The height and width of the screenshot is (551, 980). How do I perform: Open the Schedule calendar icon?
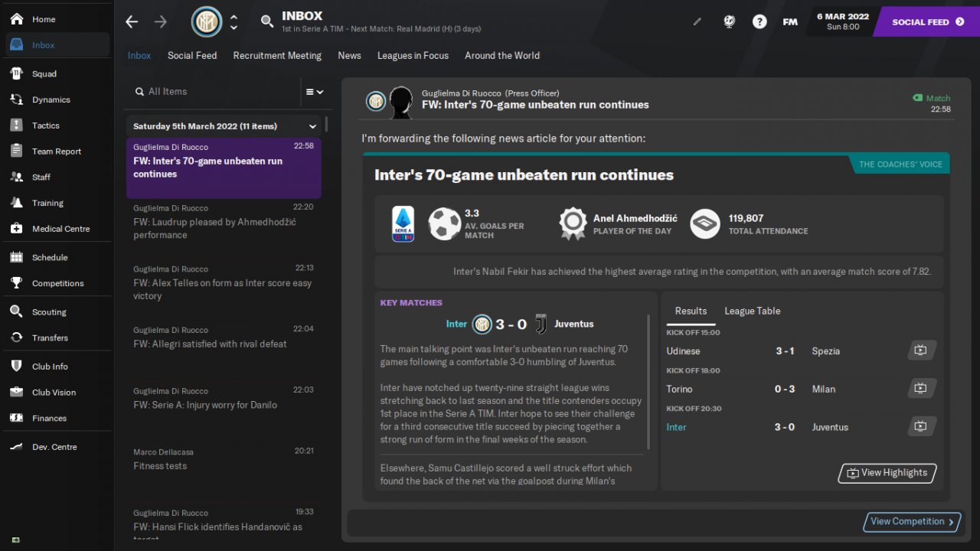(16, 257)
